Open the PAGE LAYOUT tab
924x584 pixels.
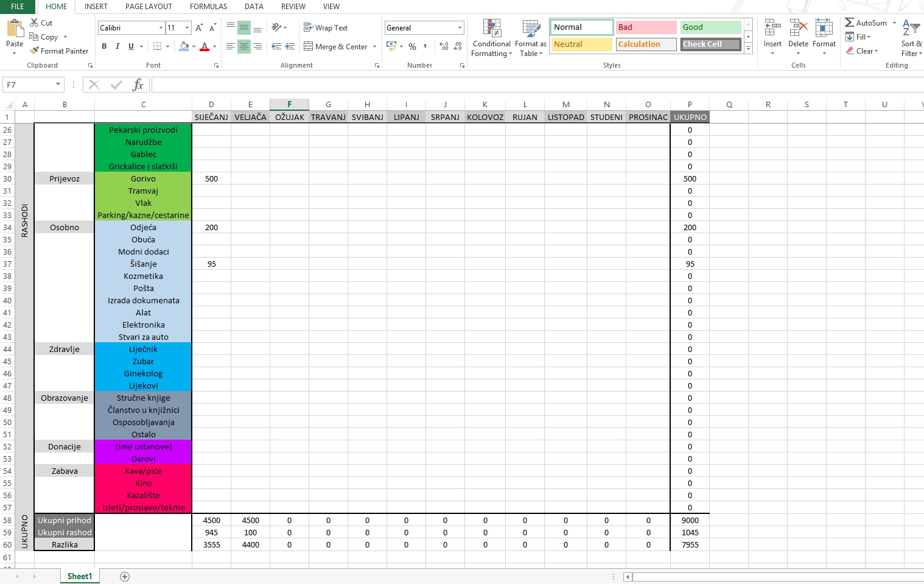pyautogui.click(x=148, y=7)
